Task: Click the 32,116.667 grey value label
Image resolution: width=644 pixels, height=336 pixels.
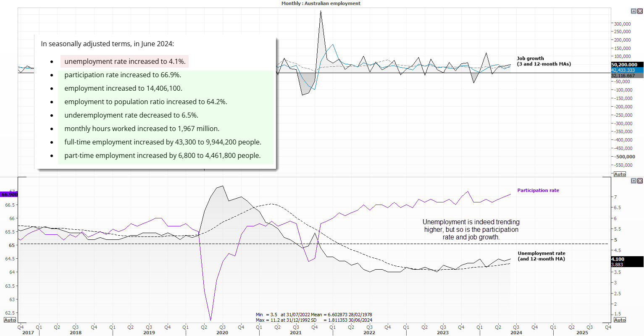Action: click(x=627, y=76)
